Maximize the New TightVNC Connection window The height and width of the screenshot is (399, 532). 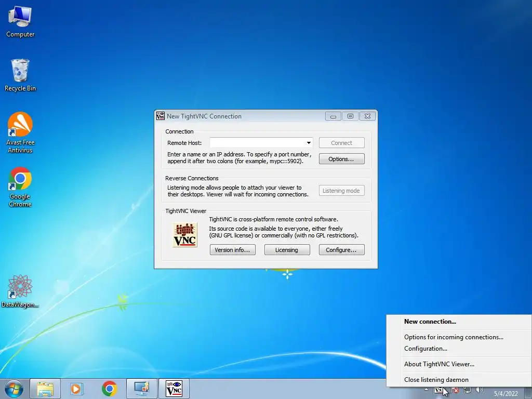point(350,116)
